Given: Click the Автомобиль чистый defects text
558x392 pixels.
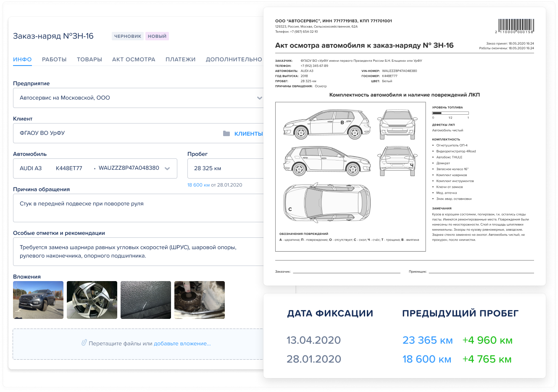Looking at the screenshot, I should tap(447, 130).
